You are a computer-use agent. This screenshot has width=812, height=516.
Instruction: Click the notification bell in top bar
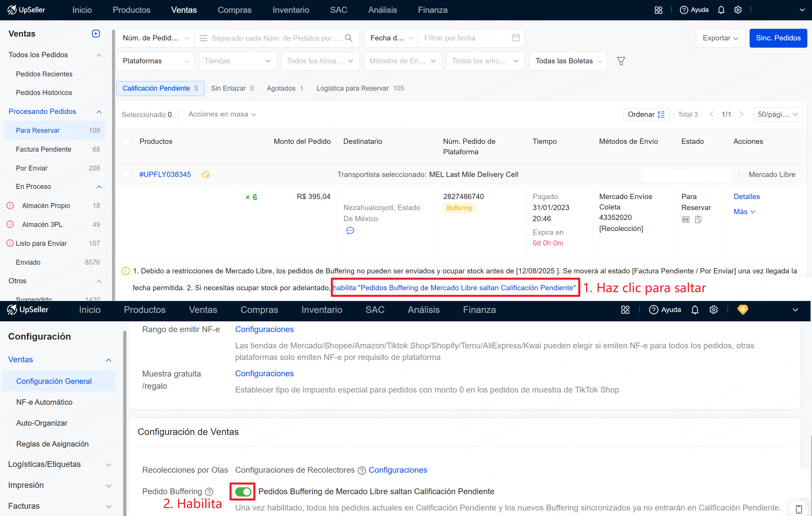721,10
